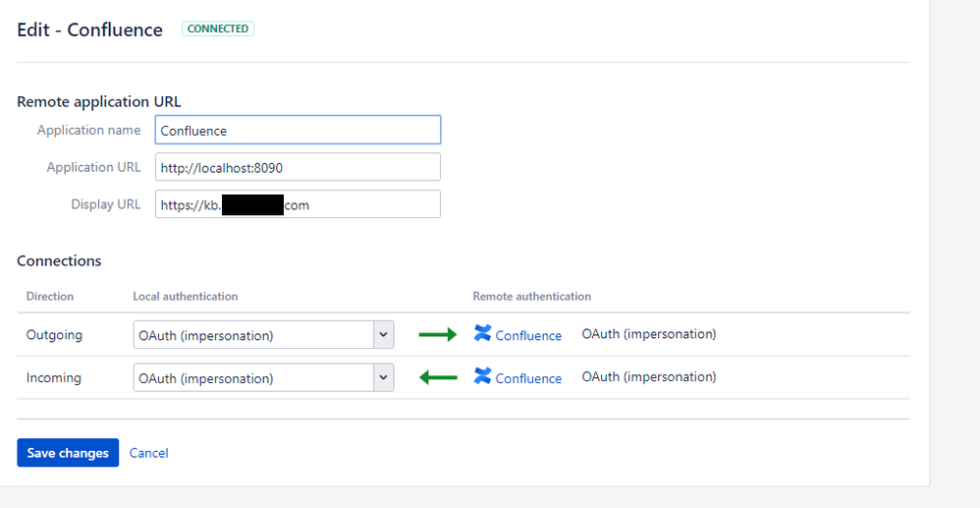The height and width of the screenshot is (508, 980).
Task: Open the Confluence link in Incoming row
Action: pyautogui.click(x=528, y=378)
